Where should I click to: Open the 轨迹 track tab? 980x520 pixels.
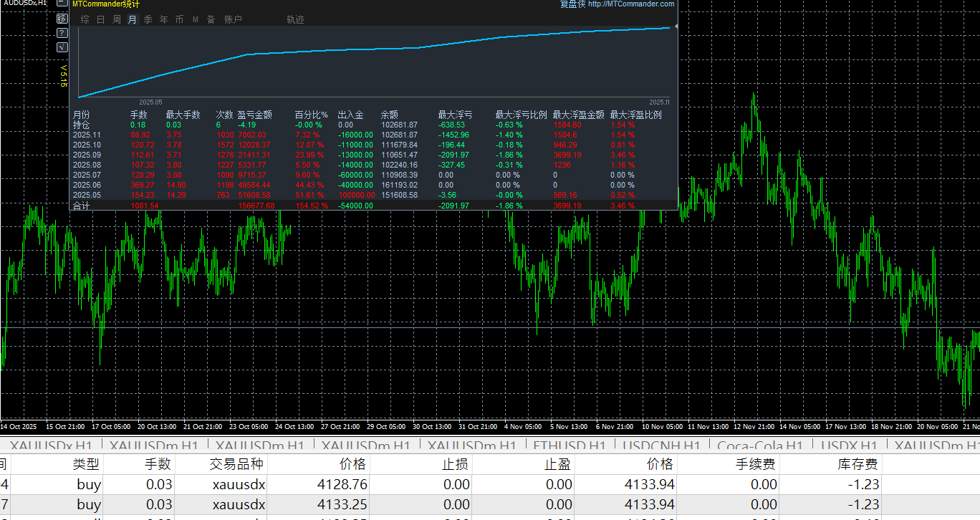point(295,19)
